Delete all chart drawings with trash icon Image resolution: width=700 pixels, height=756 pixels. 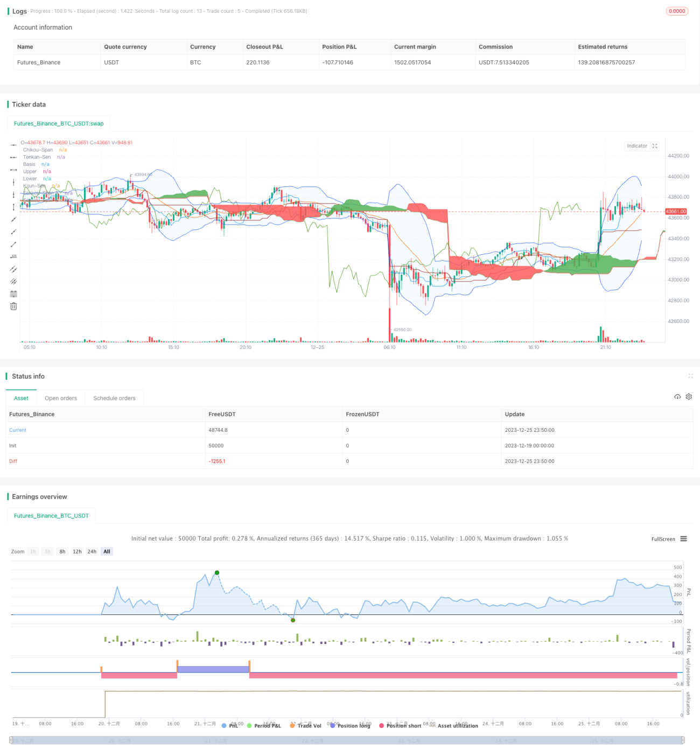coord(13,306)
